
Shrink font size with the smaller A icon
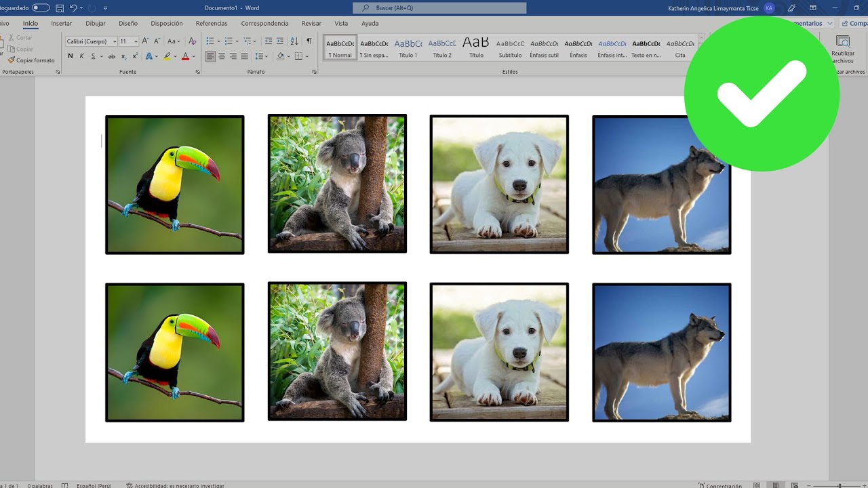click(157, 41)
